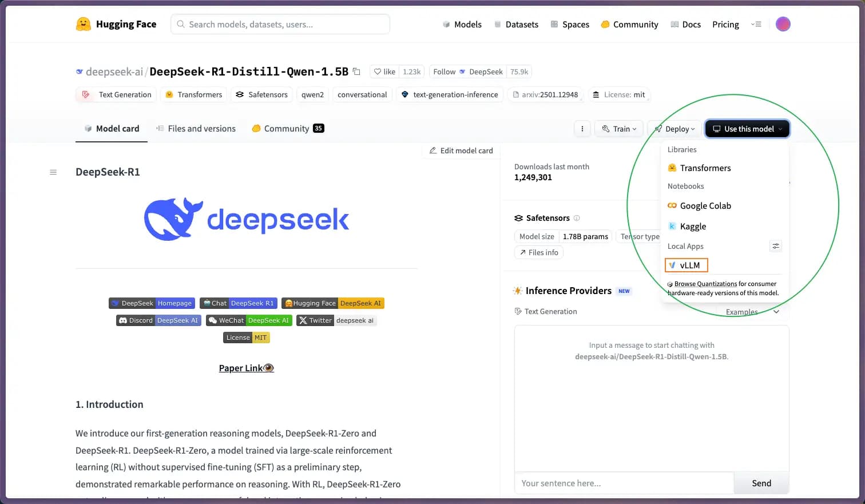This screenshot has width=865, height=504.
Task: Focus the Your sentence here input
Action: (624, 483)
